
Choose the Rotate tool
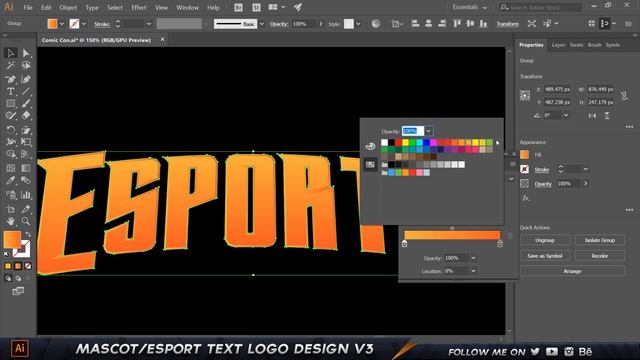pyautogui.click(x=11, y=130)
